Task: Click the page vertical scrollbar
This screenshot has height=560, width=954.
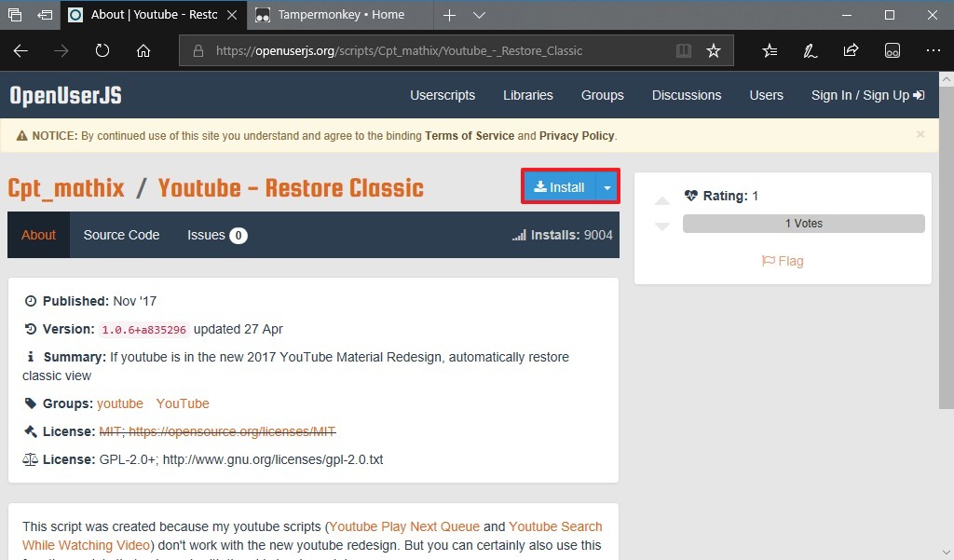Action: click(x=947, y=248)
